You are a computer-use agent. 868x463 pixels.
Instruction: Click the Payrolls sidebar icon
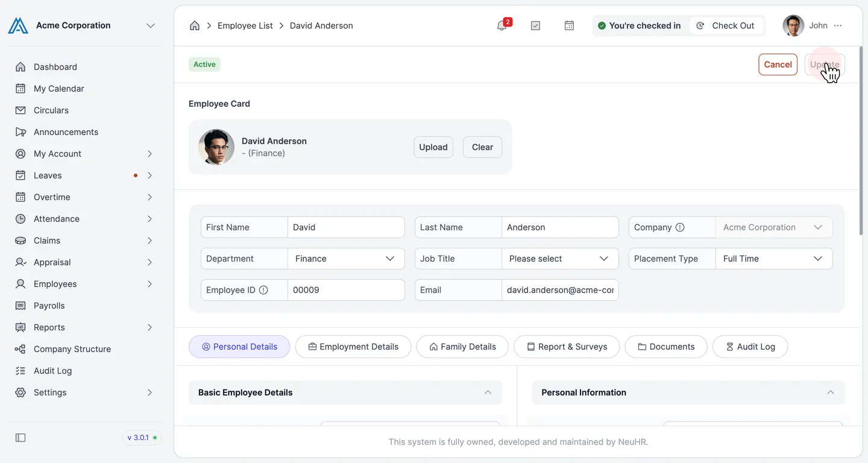[20, 306]
